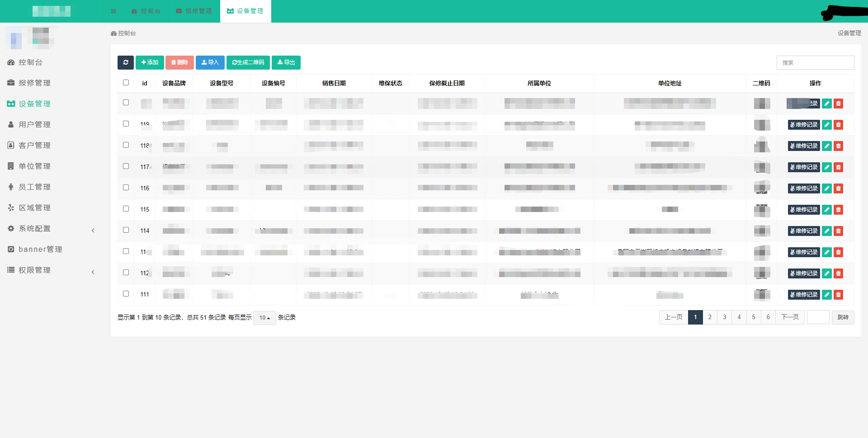The image size is (868, 438).
Task: View QR code thumbnail for row 111
Action: tap(762, 295)
